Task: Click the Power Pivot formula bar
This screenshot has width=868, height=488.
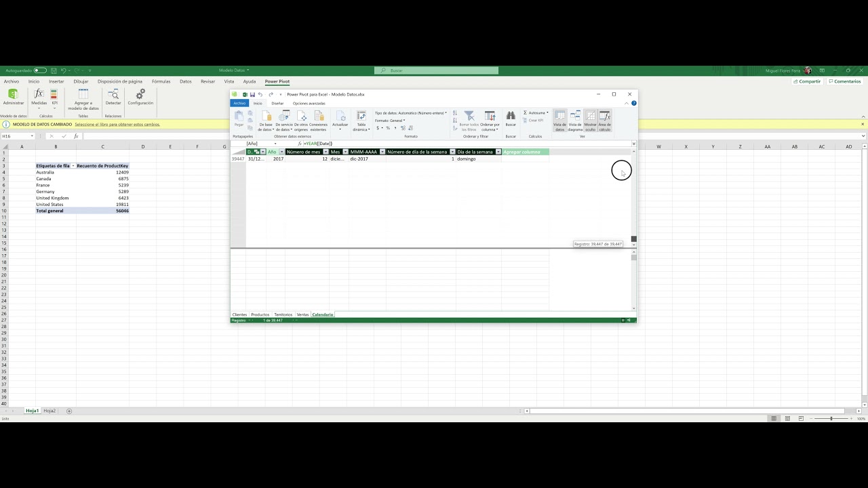Action: click(468, 144)
